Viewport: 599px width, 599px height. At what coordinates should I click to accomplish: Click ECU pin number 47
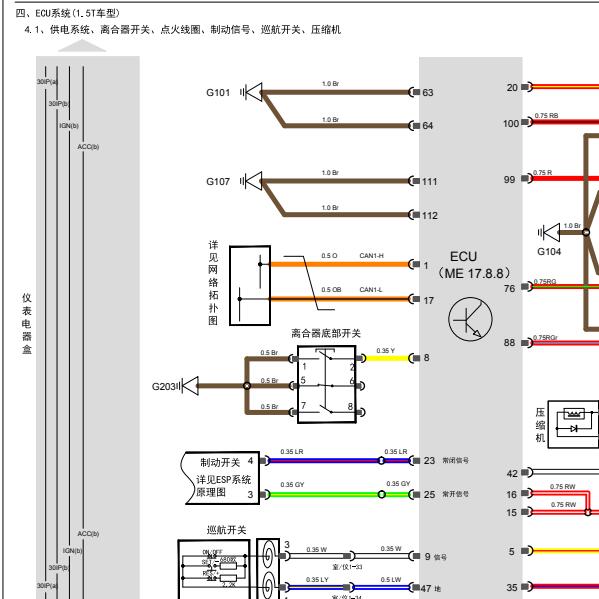(426, 589)
